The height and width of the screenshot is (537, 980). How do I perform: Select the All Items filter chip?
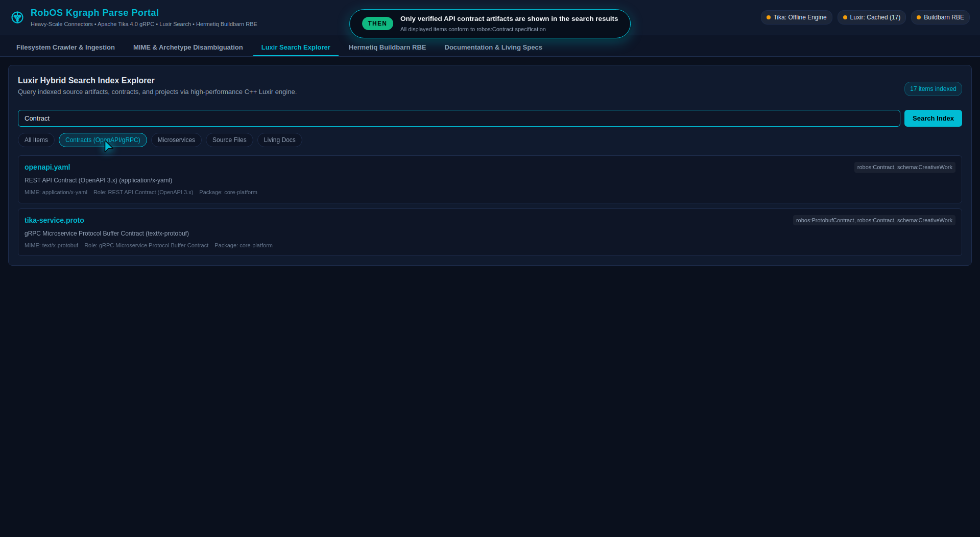pos(36,140)
